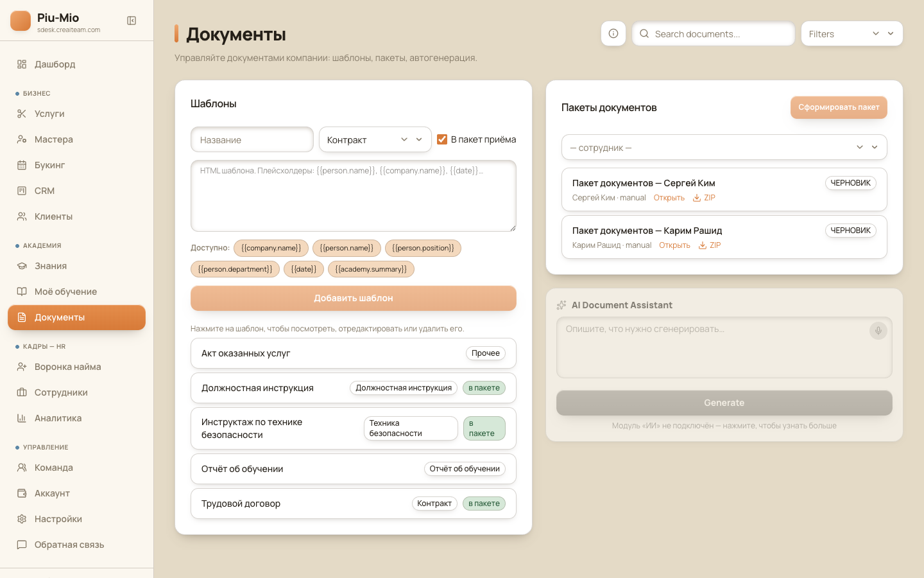Download ZIP icon for Карим Рашид packet

(703, 245)
